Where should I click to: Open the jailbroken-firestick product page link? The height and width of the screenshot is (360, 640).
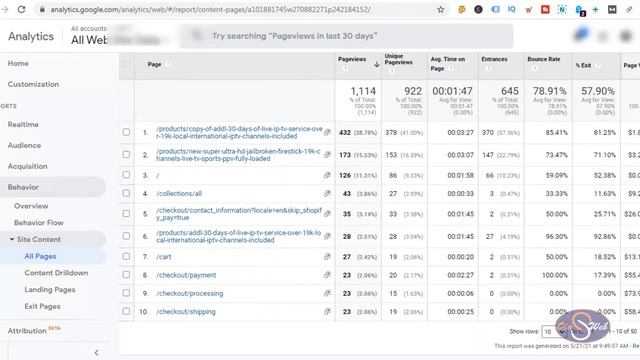(239, 155)
